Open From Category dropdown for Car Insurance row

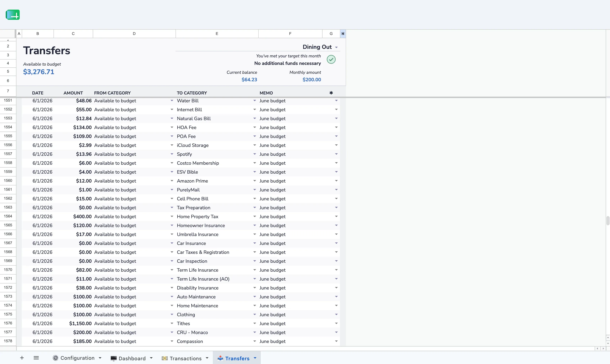coord(172,243)
